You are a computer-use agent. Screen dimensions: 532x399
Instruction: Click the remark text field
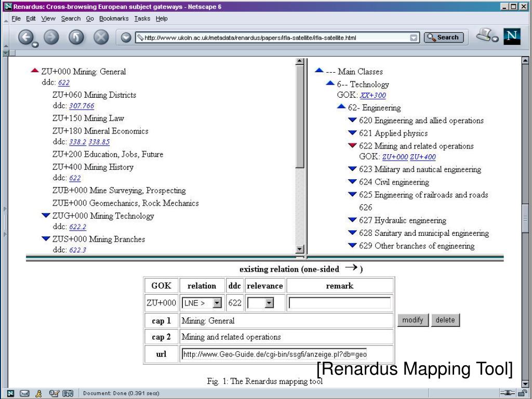340,303
